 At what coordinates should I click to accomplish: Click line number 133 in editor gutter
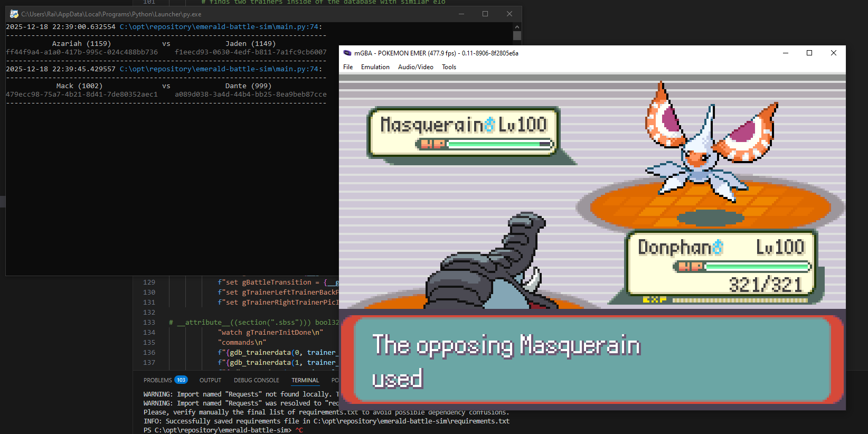[149, 323]
